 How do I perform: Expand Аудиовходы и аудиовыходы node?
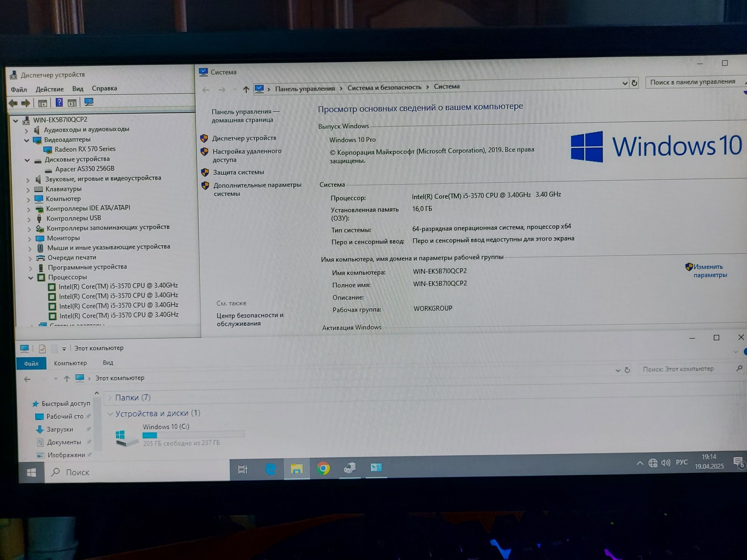[x=26, y=131]
